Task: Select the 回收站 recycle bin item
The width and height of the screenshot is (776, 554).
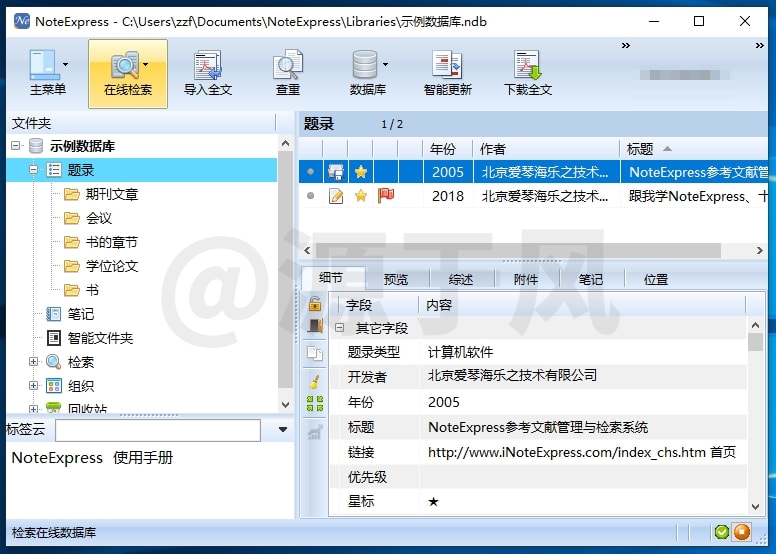Action: click(87, 408)
